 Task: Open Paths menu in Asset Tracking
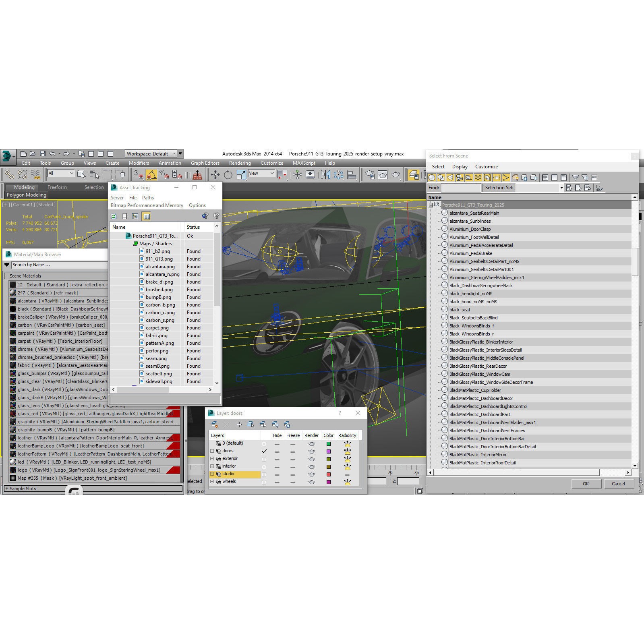[148, 198]
